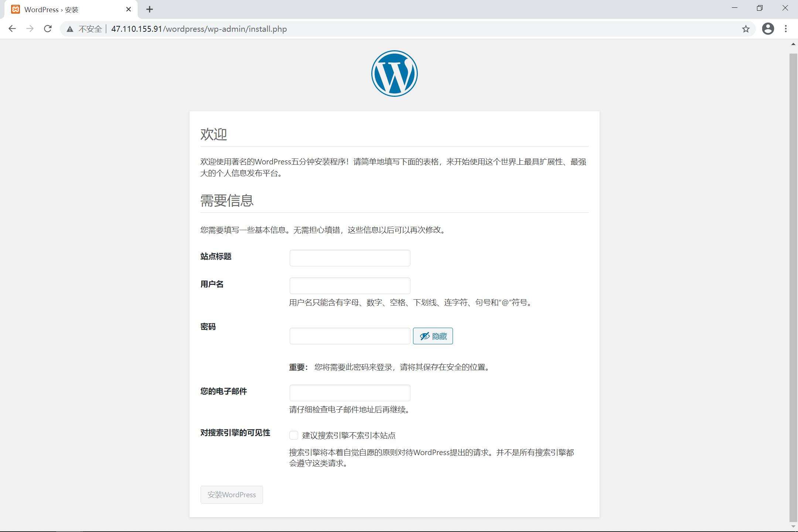
Task: Click the 用户名 label
Action: 212,284
